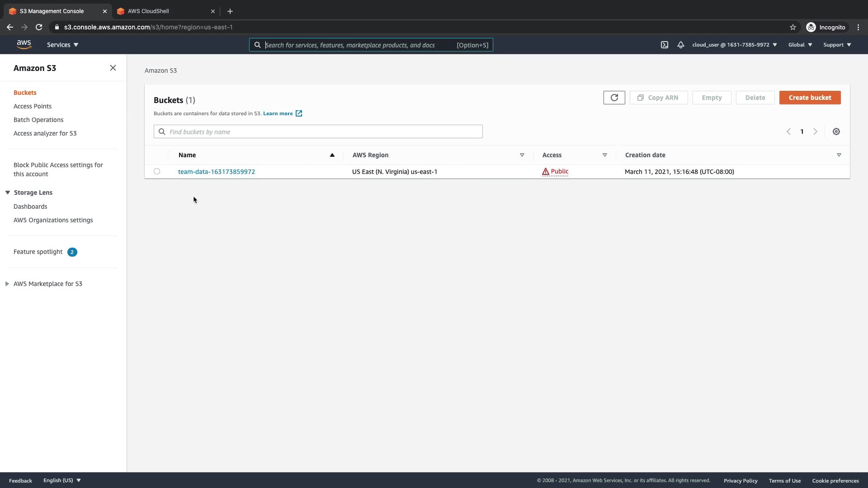Bookmark this page with star icon
Viewport: 868px width, 488px height.
coord(793,27)
